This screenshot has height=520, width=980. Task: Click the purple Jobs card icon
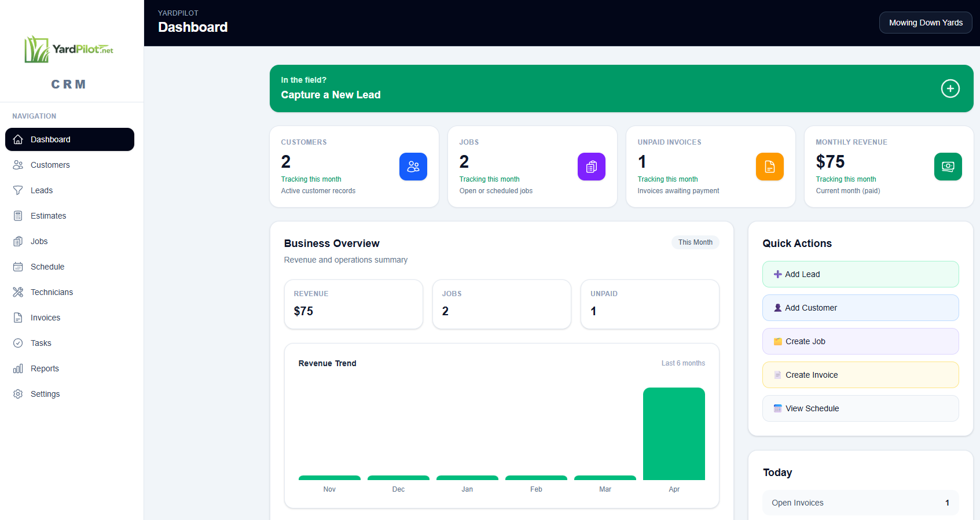tap(592, 167)
